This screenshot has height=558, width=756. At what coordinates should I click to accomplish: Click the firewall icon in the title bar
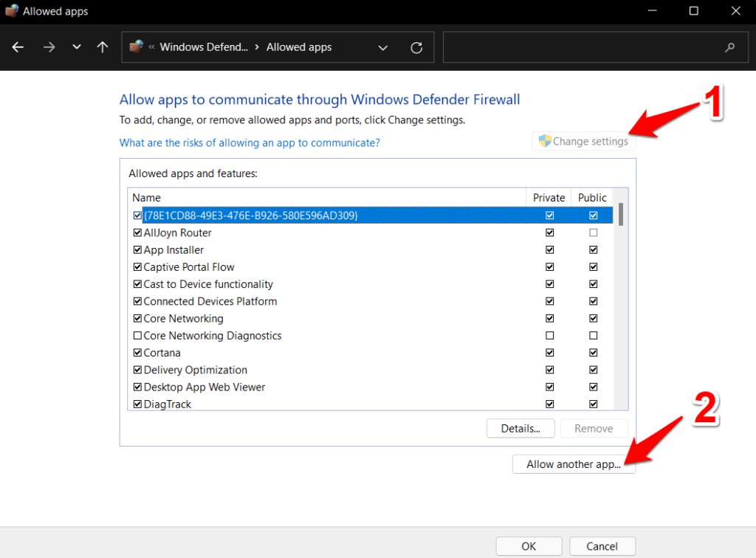(x=10, y=11)
